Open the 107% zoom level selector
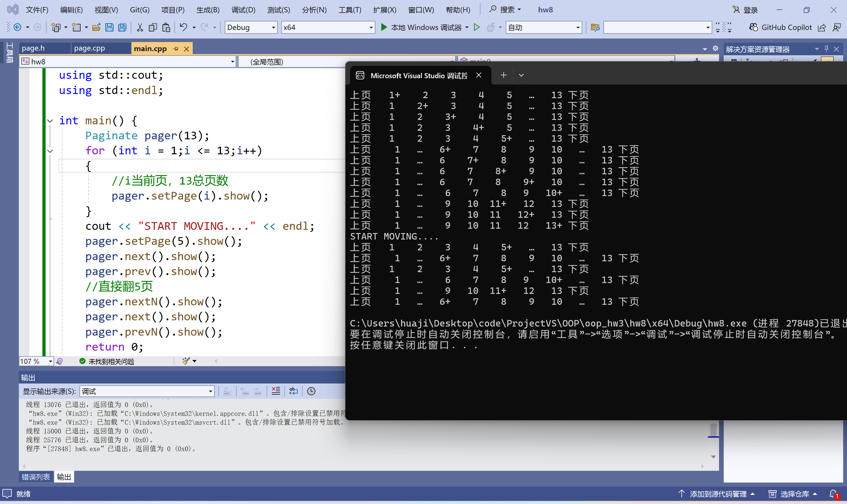This screenshot has width=847, height=504. click(x=50, y=361)
